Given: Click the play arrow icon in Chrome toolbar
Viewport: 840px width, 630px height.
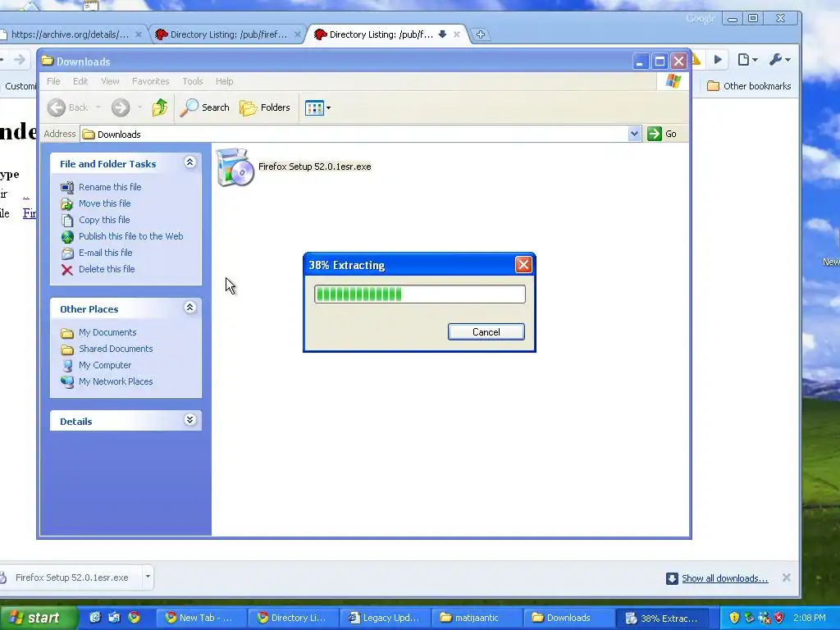Looking at the screenshot, I should pos(718,59).
